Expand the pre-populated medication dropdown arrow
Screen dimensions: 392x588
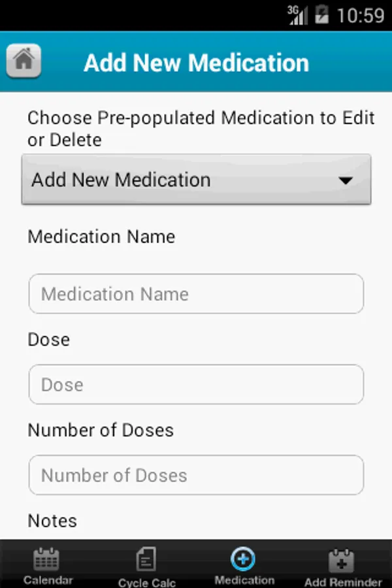point(346,180)
